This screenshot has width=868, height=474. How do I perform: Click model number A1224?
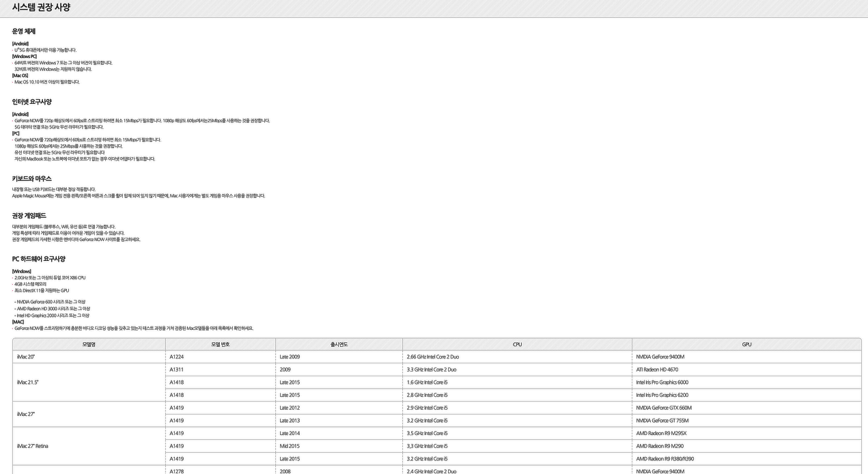click(x=177, y=357)
